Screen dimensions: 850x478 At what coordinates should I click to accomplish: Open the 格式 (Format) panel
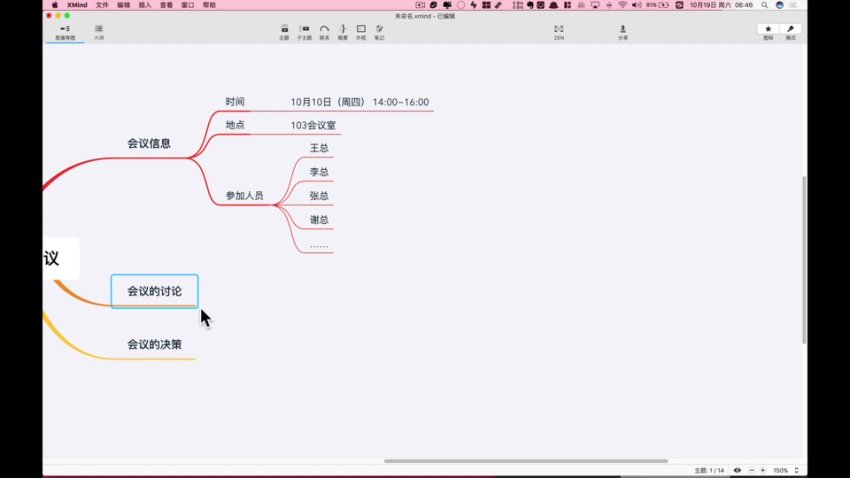pyautogui.click(x=791, y=30)
